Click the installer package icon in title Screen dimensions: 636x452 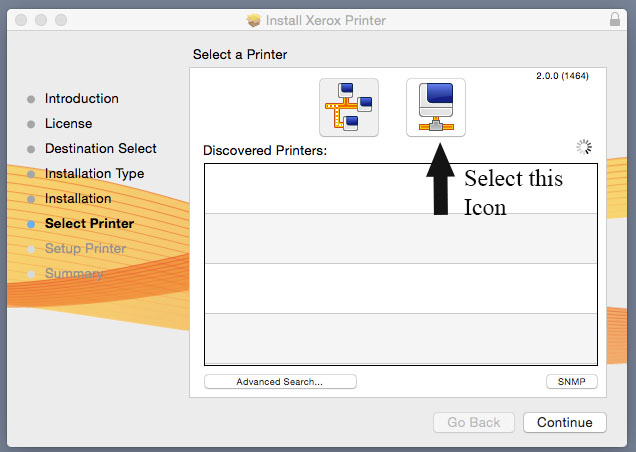(x=254, y=20)
